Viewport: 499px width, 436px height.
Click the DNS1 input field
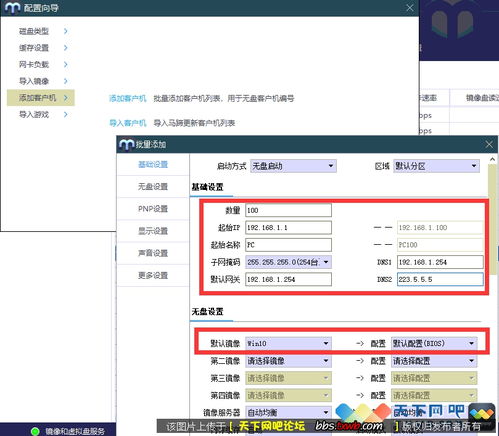(x=440, y=262)
